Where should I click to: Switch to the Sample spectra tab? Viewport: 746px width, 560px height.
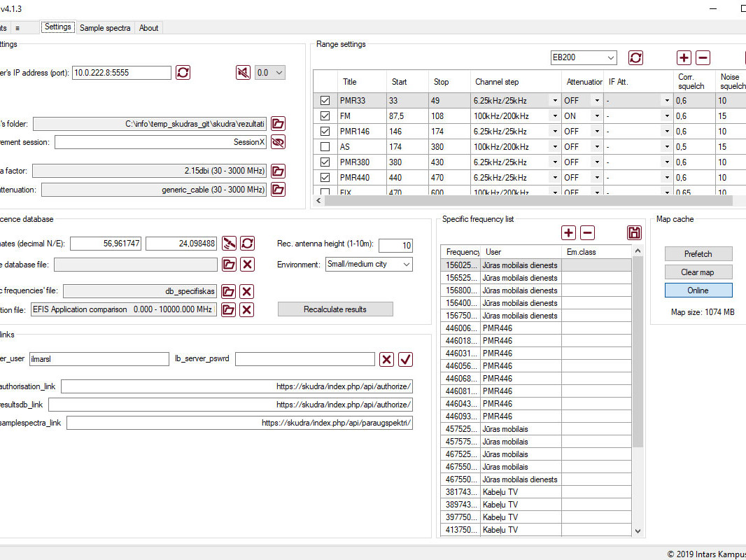(105, 28)
